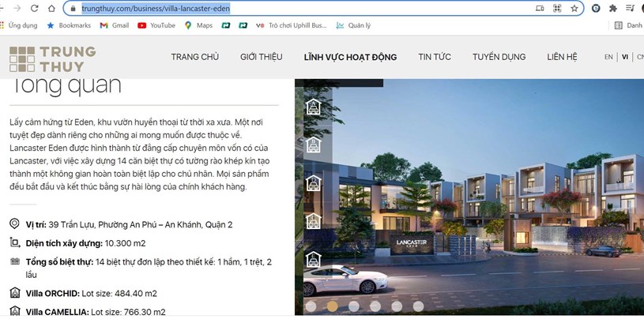Open the GIỚI THIỆU menu item
The image size is (644, 319).
pyautogui.click(x=262, y=57)
